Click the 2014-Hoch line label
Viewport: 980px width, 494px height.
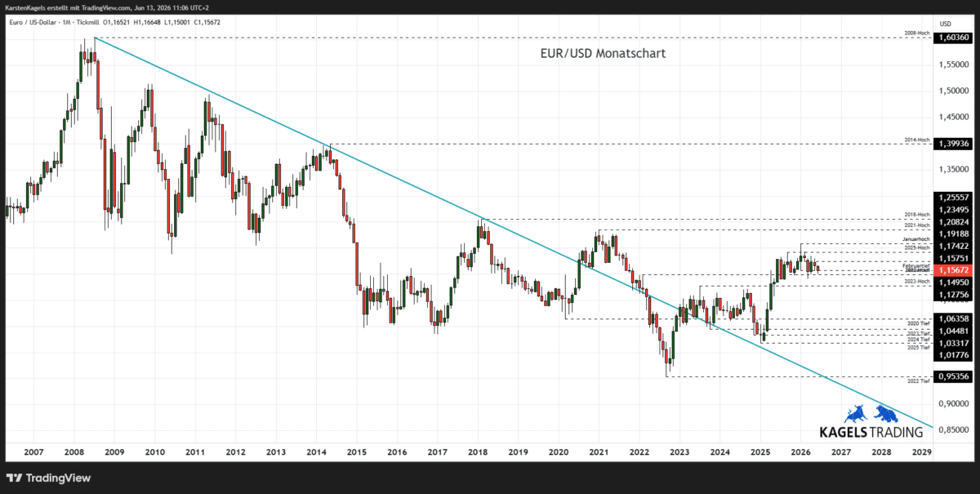(917, 140)
